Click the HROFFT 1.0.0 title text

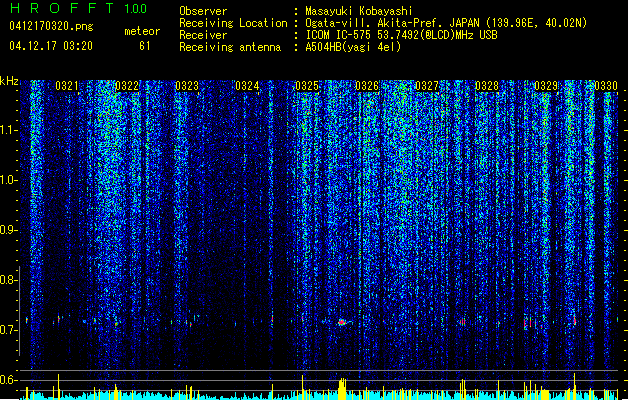79,8
